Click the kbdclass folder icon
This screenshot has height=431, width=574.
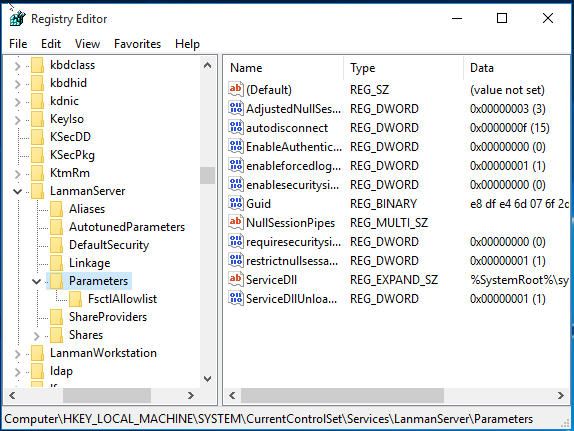coord(37,65)
